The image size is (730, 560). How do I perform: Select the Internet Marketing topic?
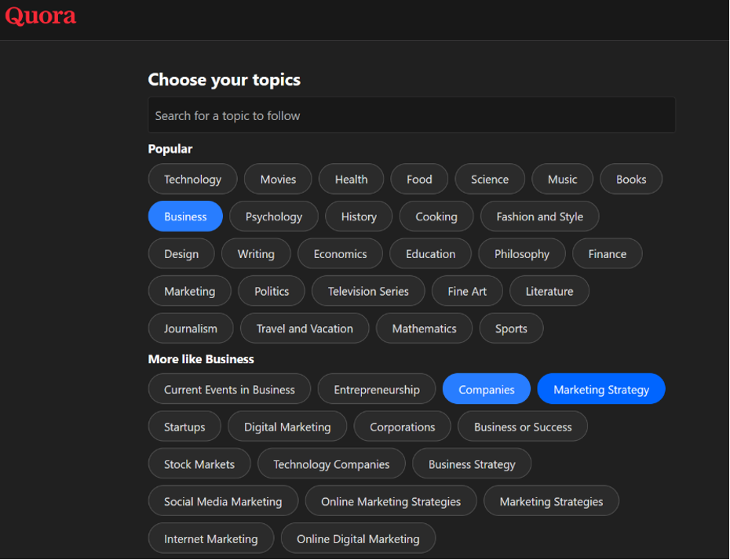[x=211, y=538]
